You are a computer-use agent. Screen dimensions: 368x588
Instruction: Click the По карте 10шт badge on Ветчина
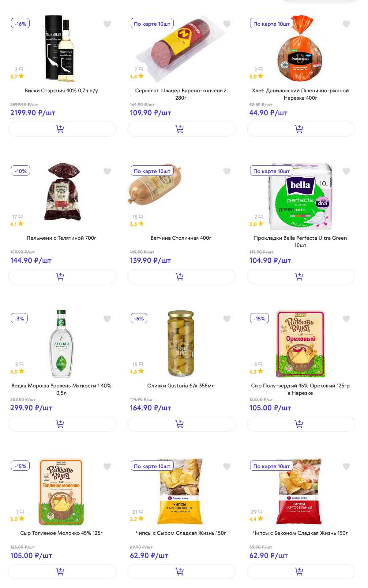tap(152, 171)
